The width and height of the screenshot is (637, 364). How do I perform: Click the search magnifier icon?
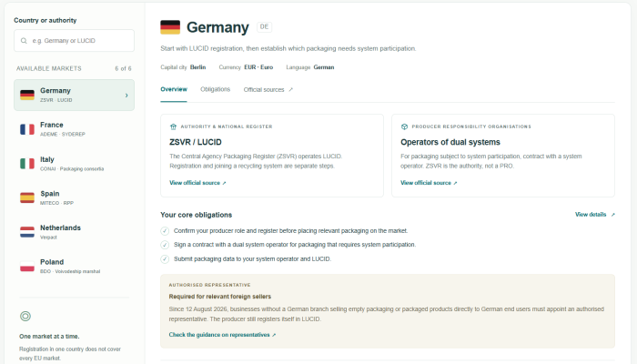[24, 41]
